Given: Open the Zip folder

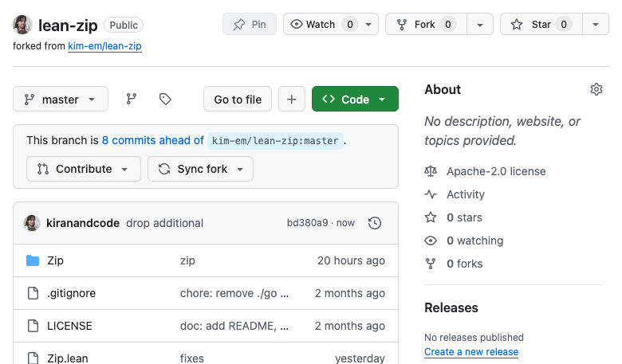Looking at the screenshot, I should (55, 260).
